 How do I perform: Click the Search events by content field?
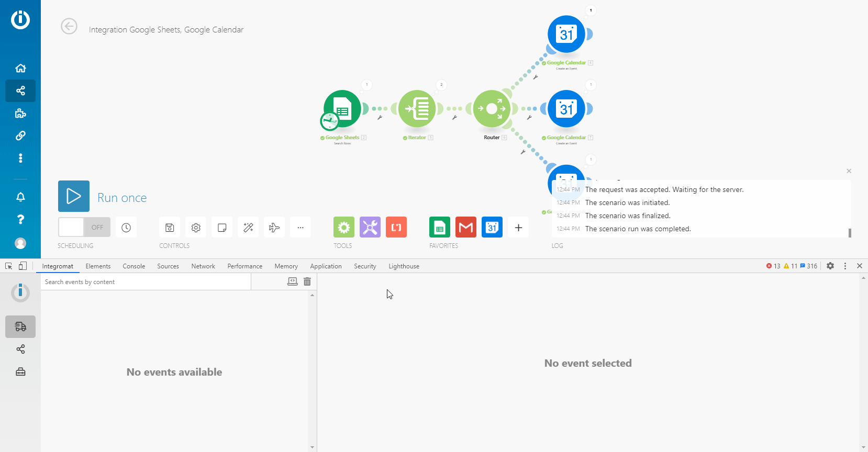(x=146, y=282)
